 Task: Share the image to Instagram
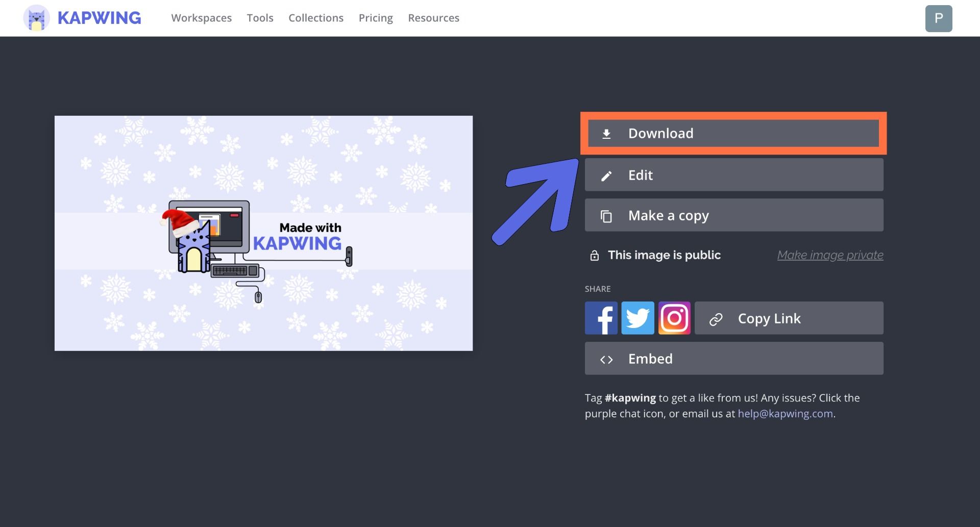pos(674,318)
